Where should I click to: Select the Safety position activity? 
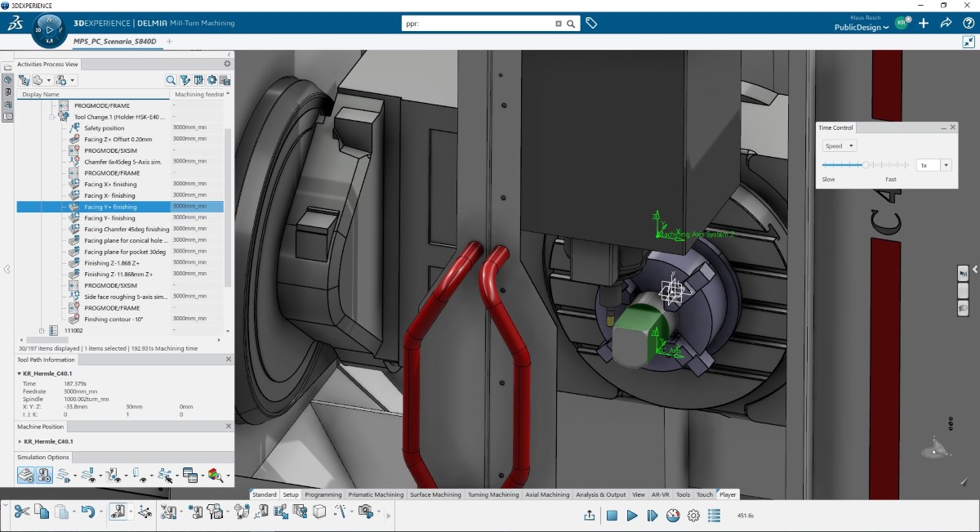tap(105, 127)
